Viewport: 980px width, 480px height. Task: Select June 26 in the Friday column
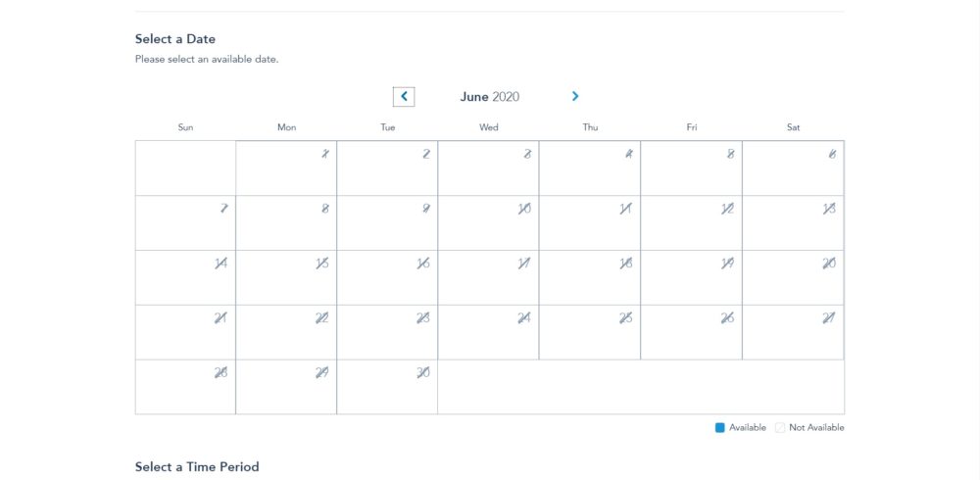coord(691,332)
